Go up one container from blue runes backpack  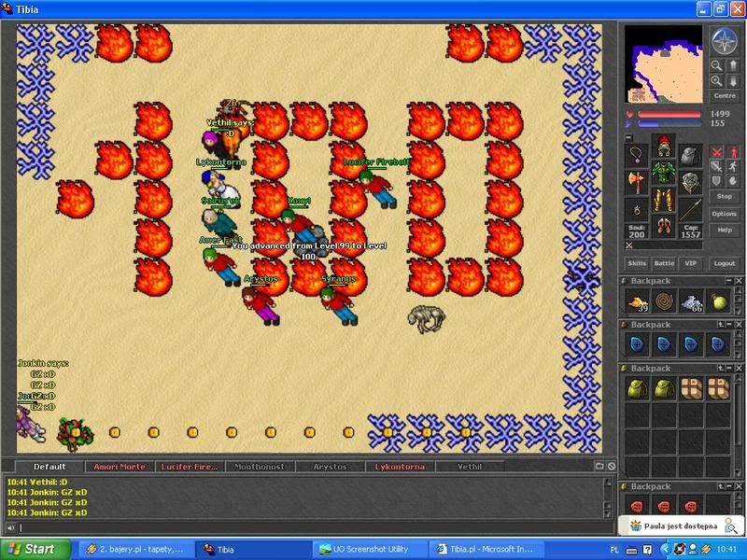point(721,324)
